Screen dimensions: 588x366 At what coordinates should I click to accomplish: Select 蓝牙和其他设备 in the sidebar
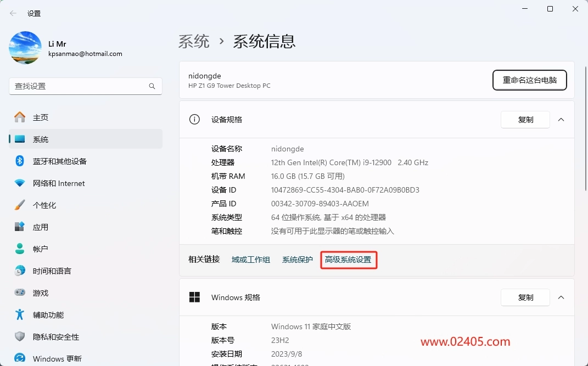coord(86,161)
